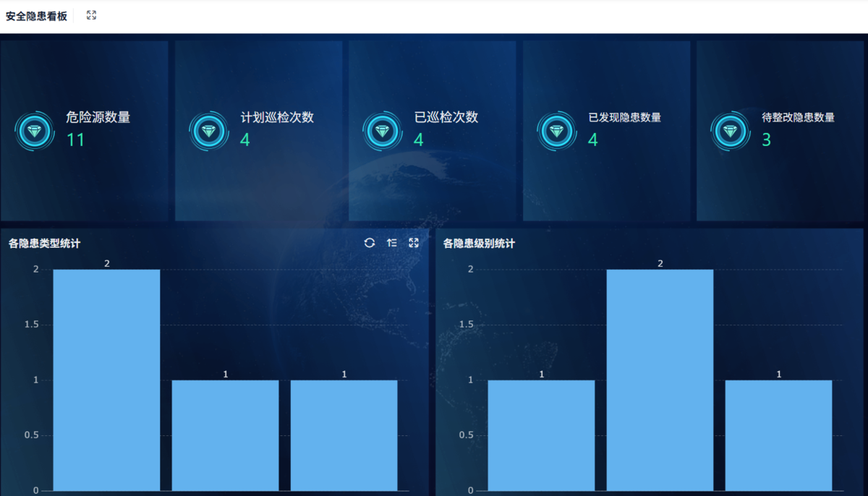
Task: Click the diamond icon beside 计划巡检次数
Action: [209, 132]
